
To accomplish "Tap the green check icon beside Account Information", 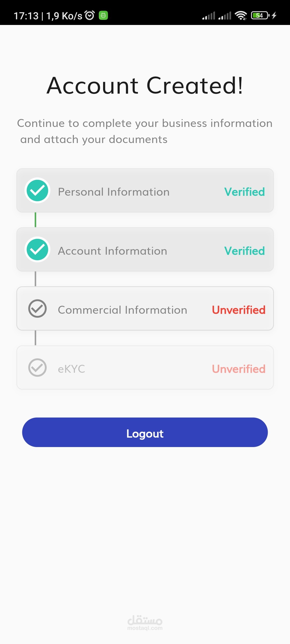I will 37,250.
